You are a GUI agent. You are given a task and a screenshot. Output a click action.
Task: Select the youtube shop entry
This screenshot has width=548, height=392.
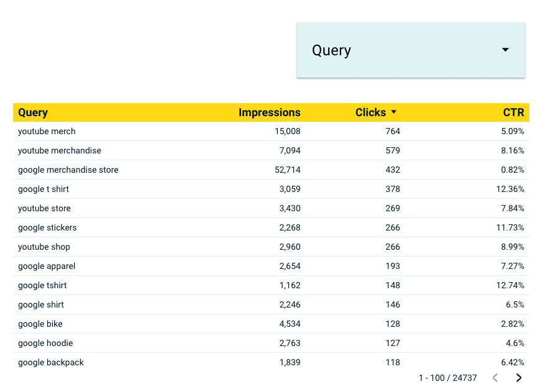[44, 247]
